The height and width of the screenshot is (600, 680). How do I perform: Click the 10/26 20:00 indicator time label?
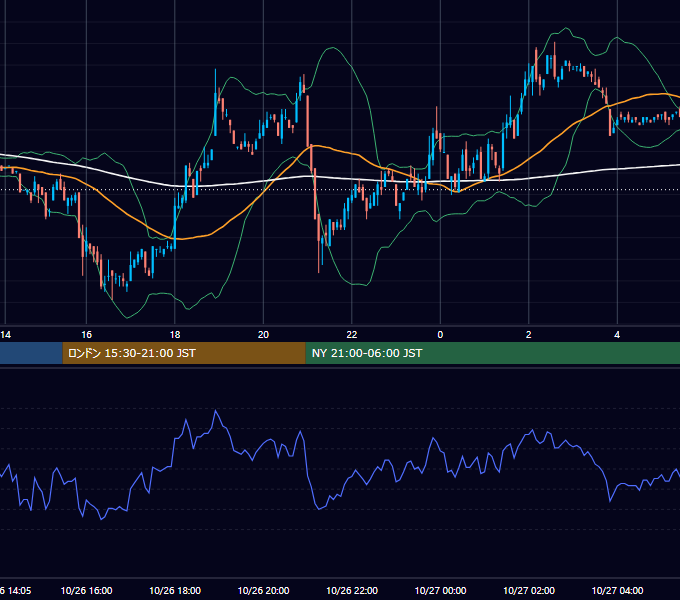pyautogui.click(x=264, y=591)
